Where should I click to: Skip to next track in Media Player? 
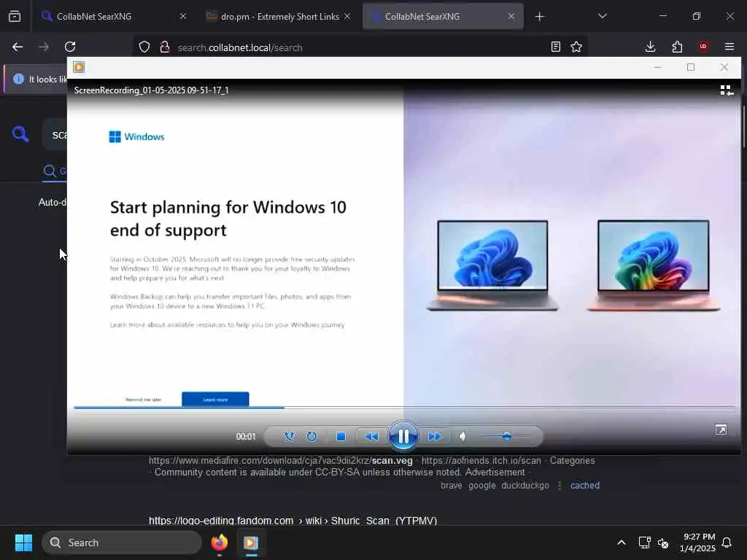(x=434, y=436)
